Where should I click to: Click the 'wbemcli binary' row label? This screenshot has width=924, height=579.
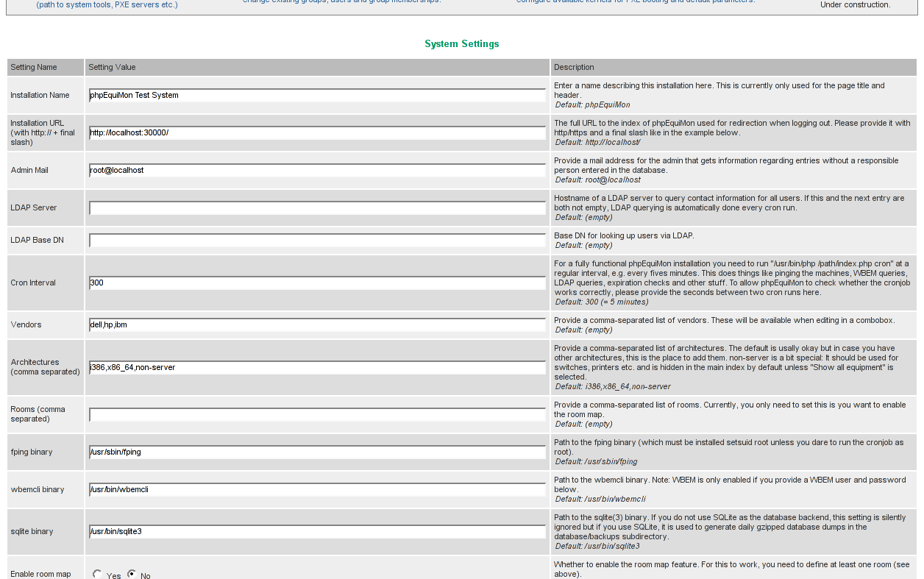(37, 489)
